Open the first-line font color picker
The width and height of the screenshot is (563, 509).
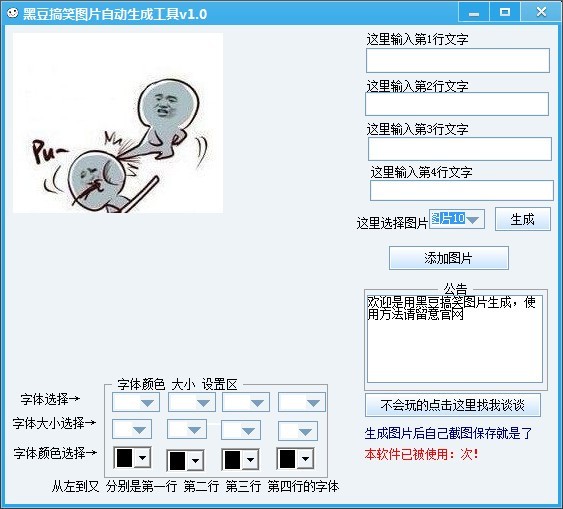click(132, 458)
